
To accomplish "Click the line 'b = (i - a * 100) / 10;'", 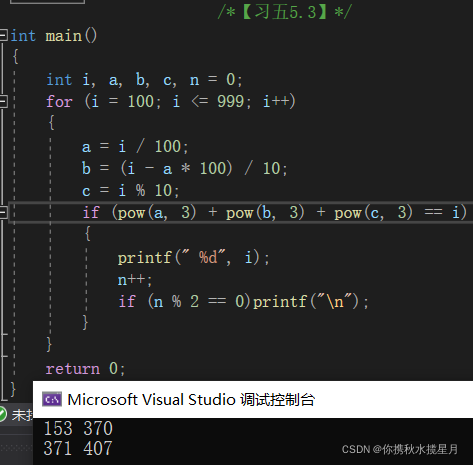I will (x=184, y=168).
